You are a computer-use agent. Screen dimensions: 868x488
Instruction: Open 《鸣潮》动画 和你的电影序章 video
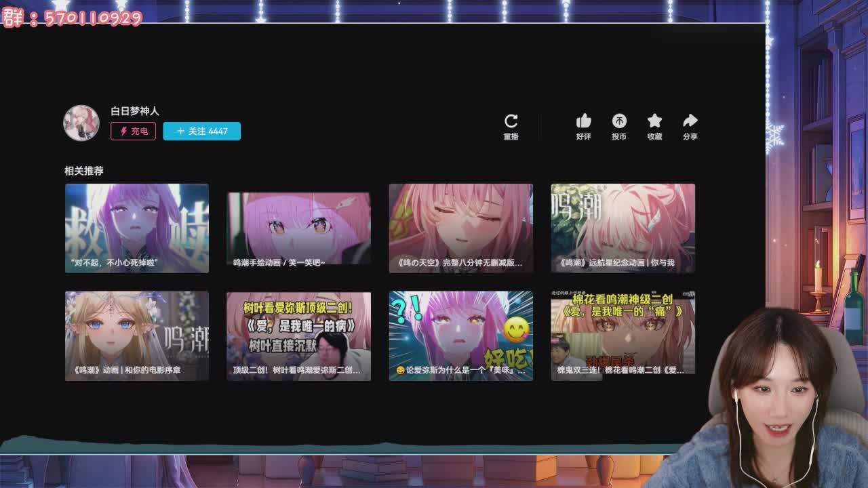click(136, 335)
